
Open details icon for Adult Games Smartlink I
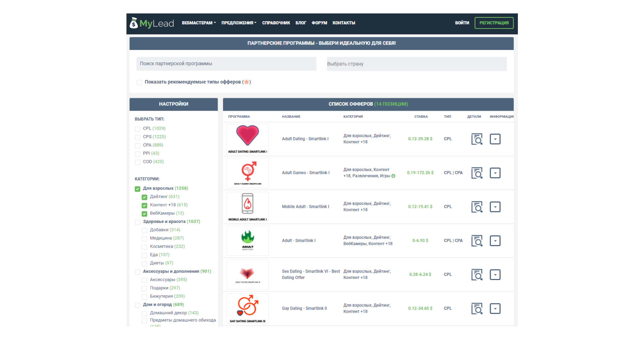click(x=477, y=173)
